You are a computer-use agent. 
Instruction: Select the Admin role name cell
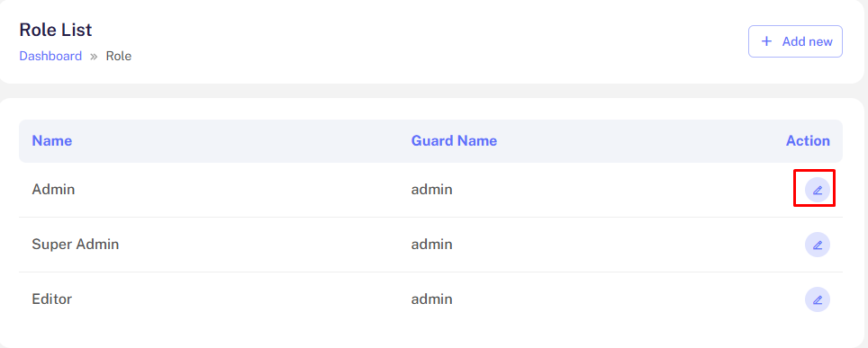(x=53, y=190)
